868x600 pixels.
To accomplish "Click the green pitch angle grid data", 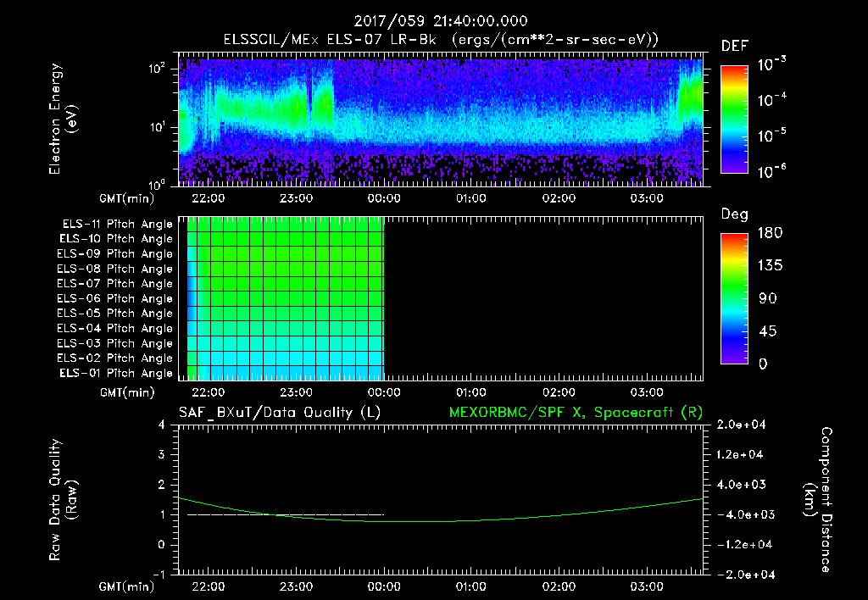I will [286, 298].
